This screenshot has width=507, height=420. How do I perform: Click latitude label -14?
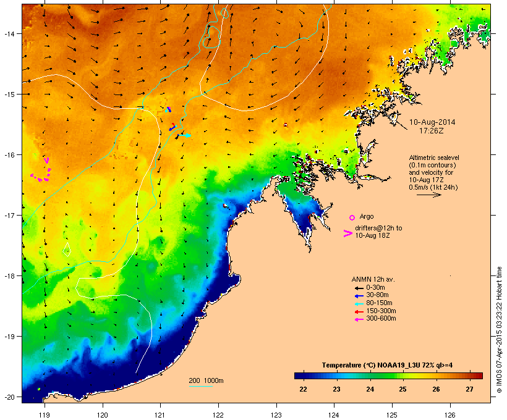click(x=9, y=33)
